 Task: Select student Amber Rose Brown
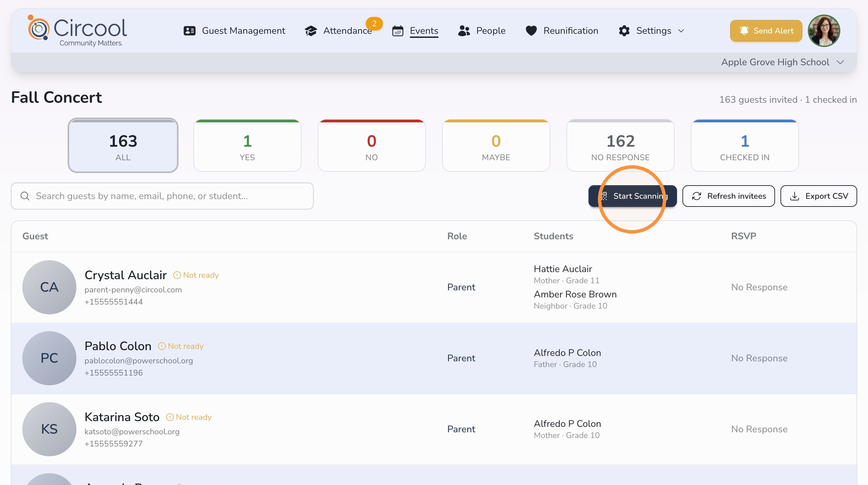[575, 294]
